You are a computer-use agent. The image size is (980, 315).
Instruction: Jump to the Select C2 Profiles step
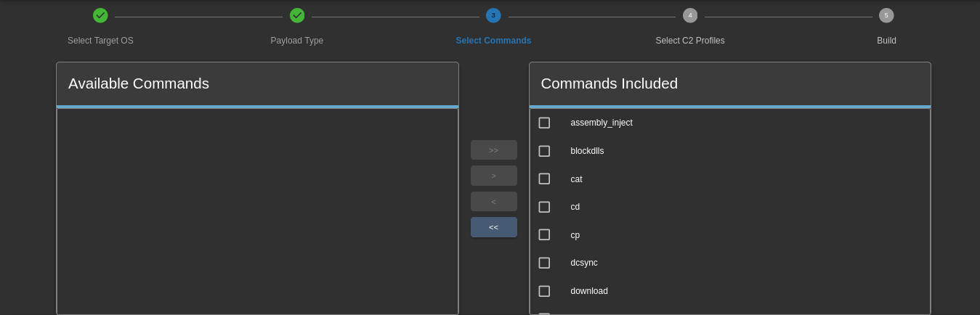[690, 41]
